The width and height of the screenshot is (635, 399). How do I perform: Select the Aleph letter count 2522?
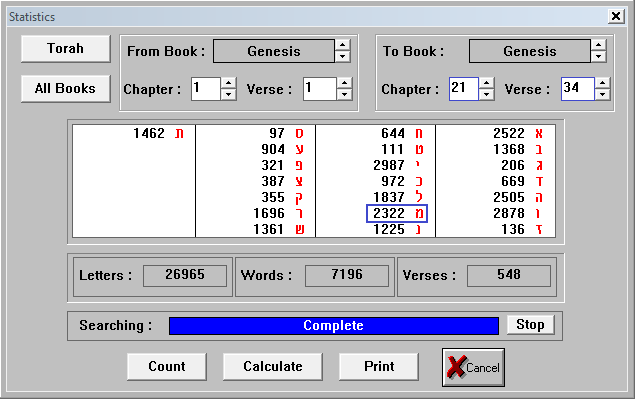[518, 133]
